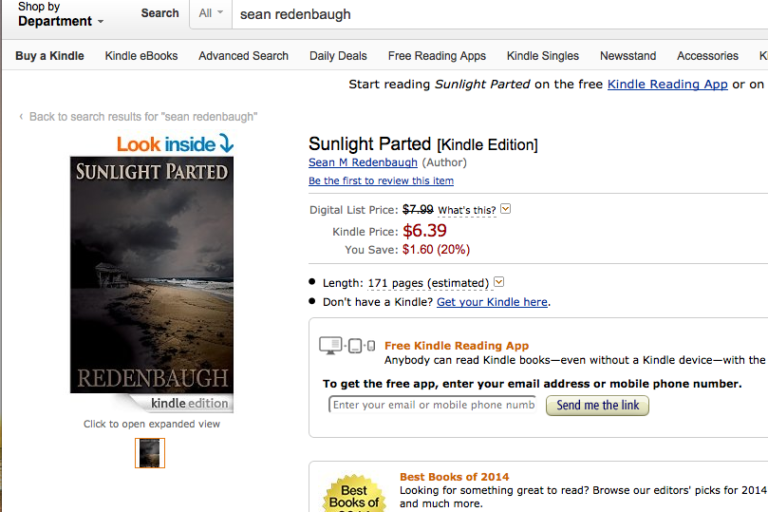
Task: Expand the page length estimate details arrow
Action: (x=499, y=282)
